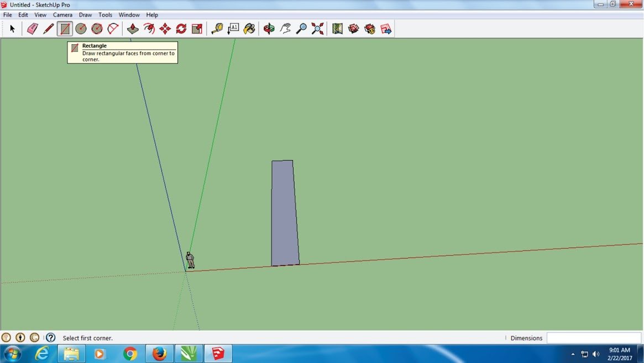Choose the Select arrow tool
The width and height of the screenshot is (644, 363).
pyautogui.click(x=12, y=29)
